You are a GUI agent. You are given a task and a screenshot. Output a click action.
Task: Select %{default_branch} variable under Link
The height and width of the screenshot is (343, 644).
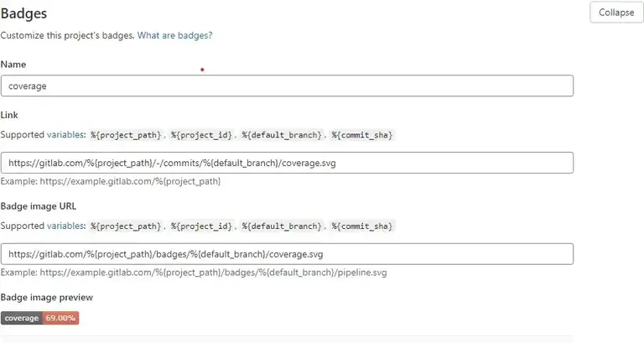pyautogui.click(x=282, y=134)
